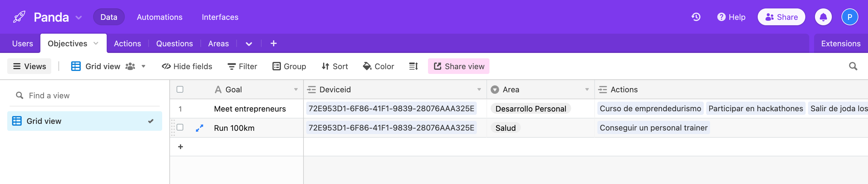
Task: Switch to the Questions table tab
Action: [175, 43]
